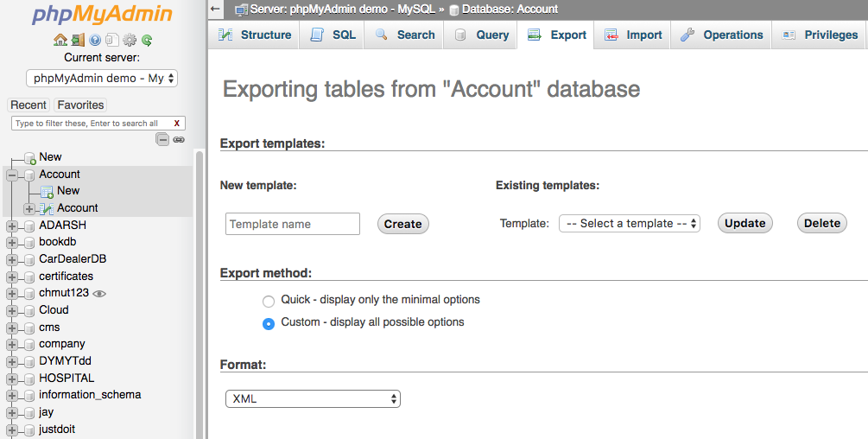
Task: Click the Create template button
Action: click(x=403, y=224)
